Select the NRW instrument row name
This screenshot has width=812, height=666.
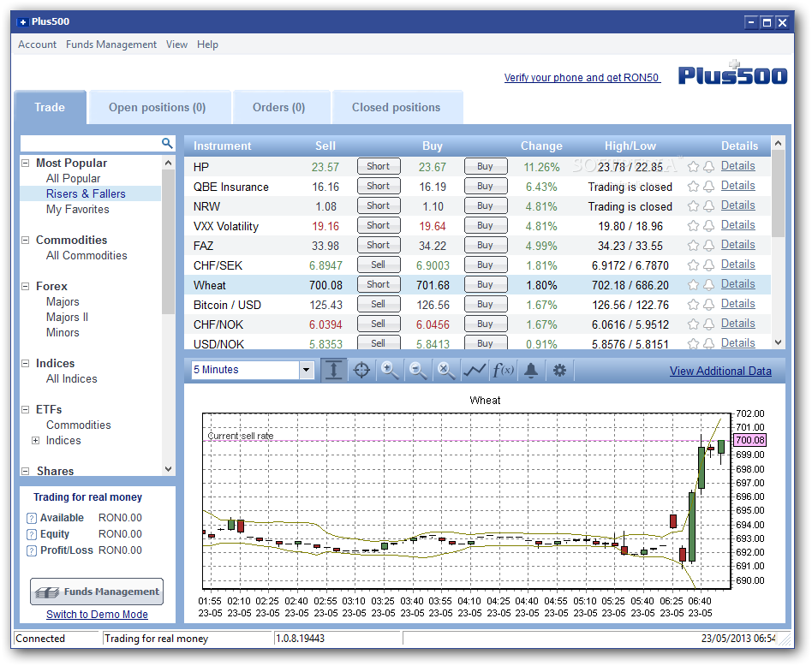tap(206, 206)
